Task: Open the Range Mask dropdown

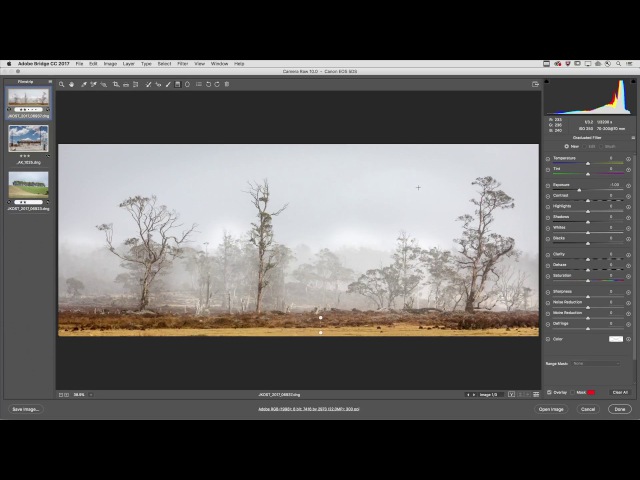Action: coord(596,364)
